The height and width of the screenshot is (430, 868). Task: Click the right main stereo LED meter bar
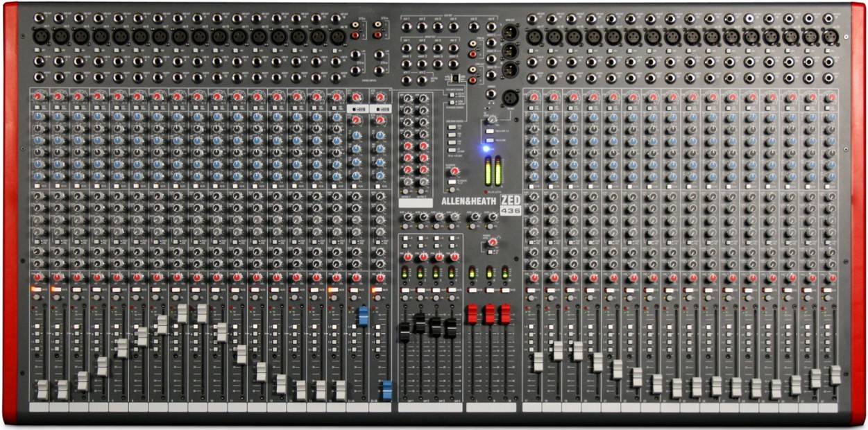click(497, 171)
